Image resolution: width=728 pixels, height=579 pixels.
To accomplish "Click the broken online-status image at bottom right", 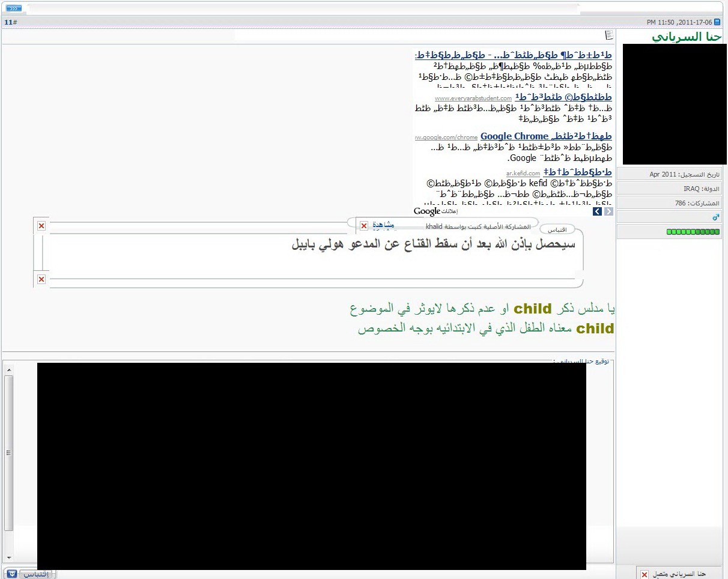I will pyautogui.click(x=645, y=575).
